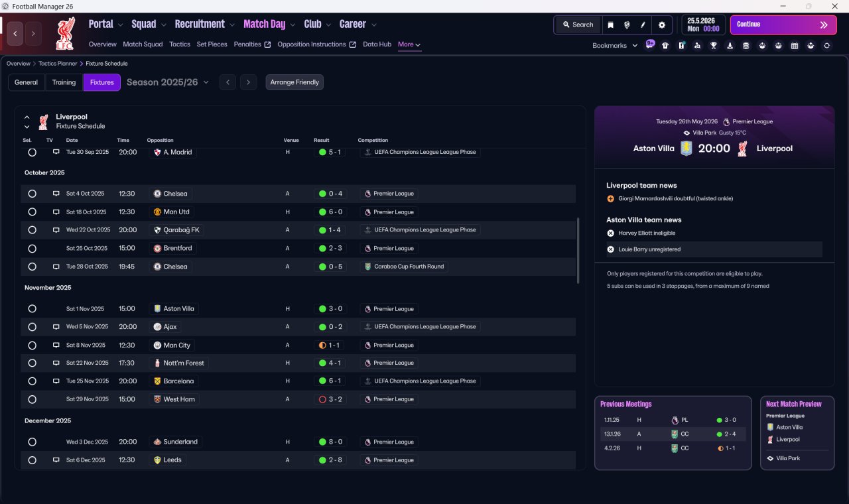Go to next season with right arrow
This screenshot has width=849, height=504.
[248, 82]
